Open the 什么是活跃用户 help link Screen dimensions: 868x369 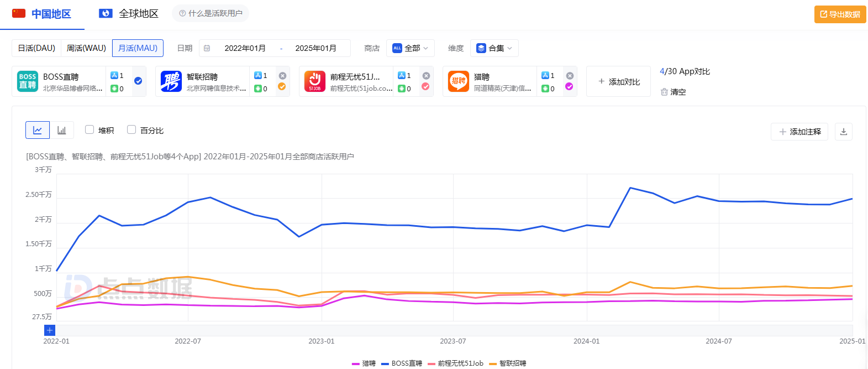pos(211,13)
